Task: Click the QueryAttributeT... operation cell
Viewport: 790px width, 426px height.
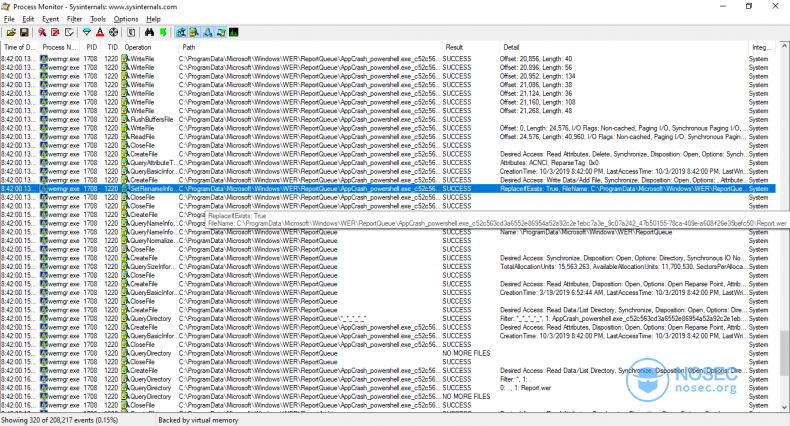Action: tap(150, 163)
